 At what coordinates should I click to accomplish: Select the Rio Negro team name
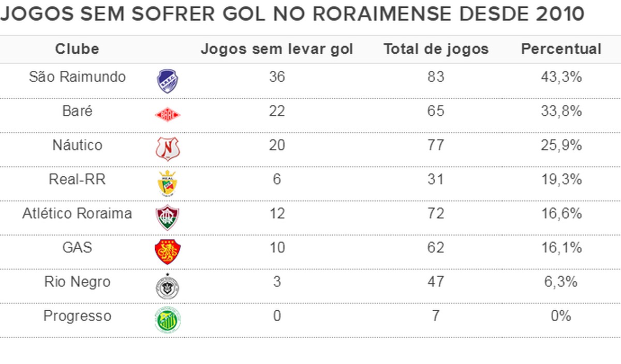(77, 282)
